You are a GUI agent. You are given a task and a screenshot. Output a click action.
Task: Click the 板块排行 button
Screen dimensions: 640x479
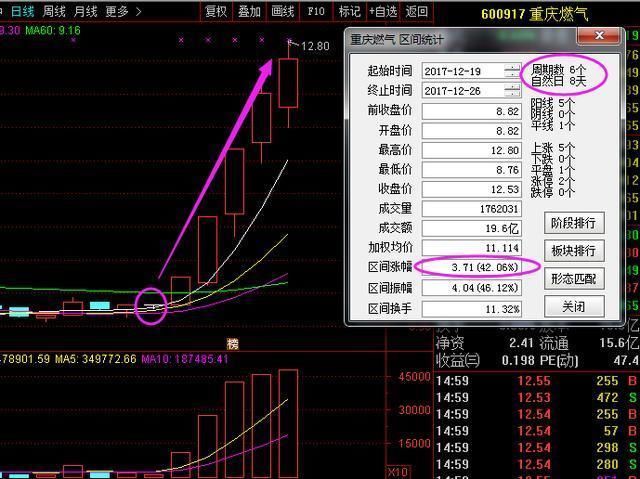click(573, 251)
